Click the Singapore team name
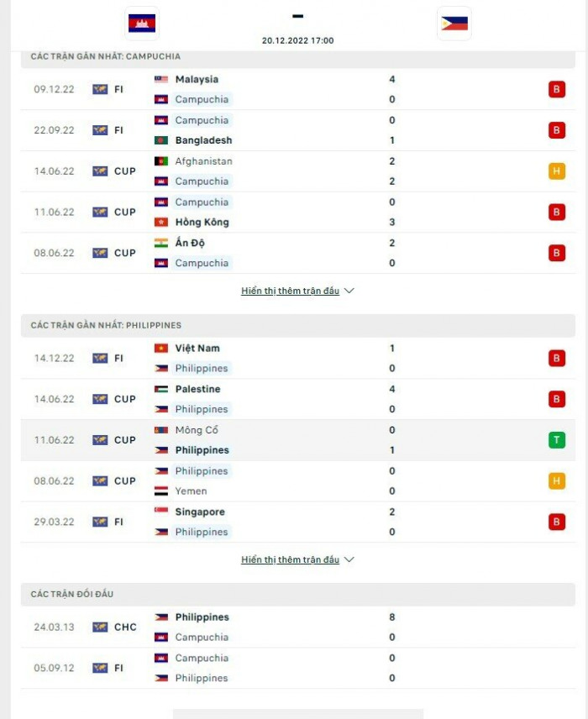This screenshot has height=719, width=588. [x=200, y=512]
